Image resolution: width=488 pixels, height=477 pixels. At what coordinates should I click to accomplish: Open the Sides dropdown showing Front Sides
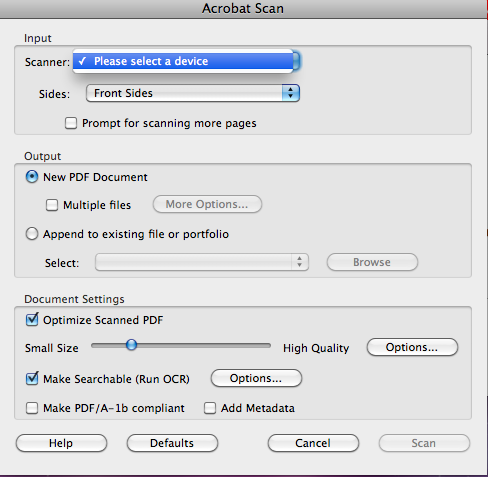(x=193, y=93)
